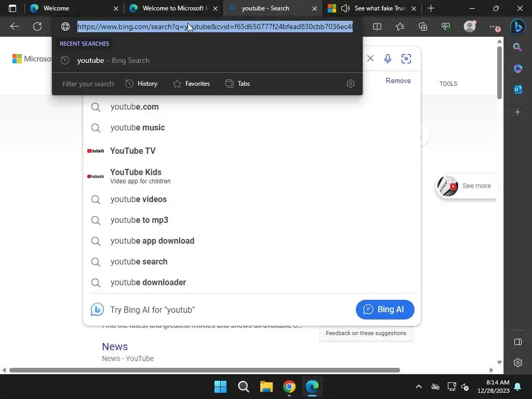This screenshot has width=532, height=399.
Task: Open split screen view icon
Action: 377,26
